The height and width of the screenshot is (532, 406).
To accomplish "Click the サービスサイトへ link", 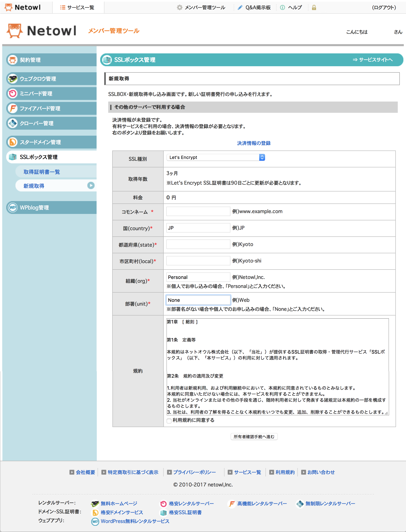I will coord(372,60).
